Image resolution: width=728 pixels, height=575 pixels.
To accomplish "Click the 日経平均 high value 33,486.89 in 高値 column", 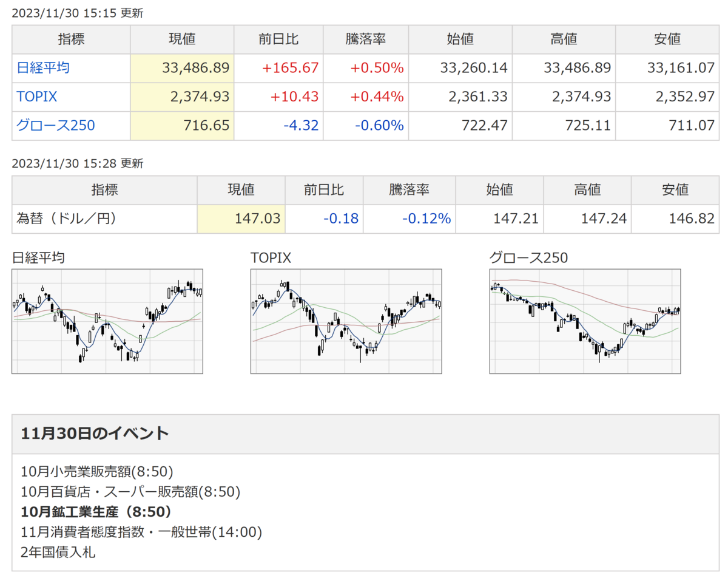I will 578,68.
